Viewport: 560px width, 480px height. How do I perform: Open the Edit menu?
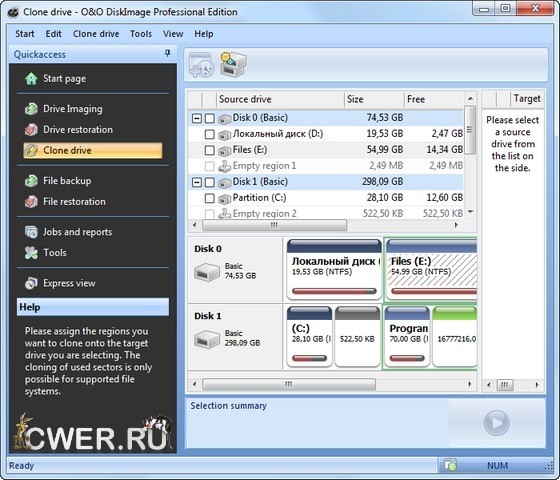(54, 34)
